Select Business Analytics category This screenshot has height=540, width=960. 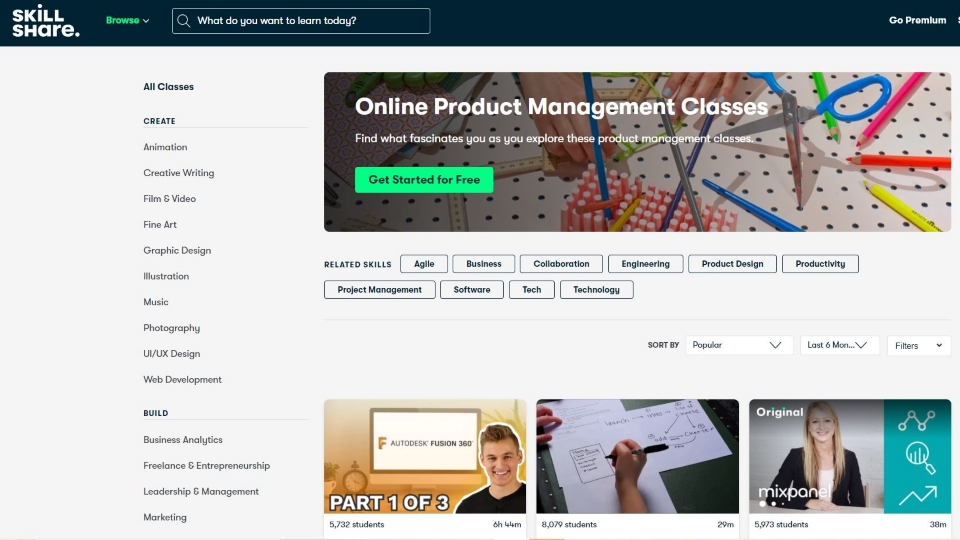[183, 440]
